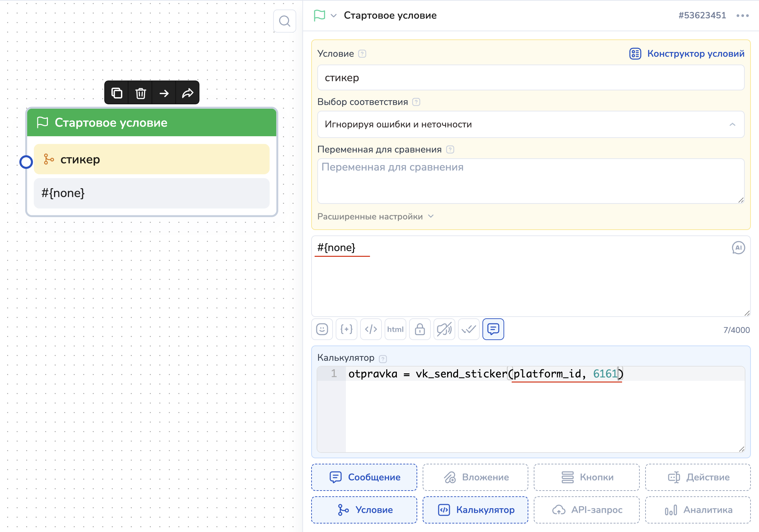Click the duplicate block icon
This screenshot has width=759, height=532.
pyautogui.click(x=117, y=93)
